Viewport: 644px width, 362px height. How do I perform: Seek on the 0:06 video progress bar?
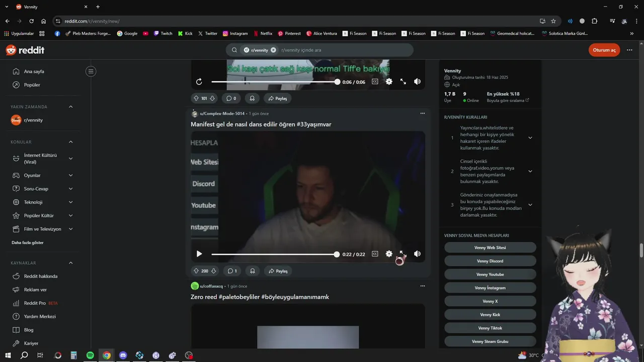point(274,81)
